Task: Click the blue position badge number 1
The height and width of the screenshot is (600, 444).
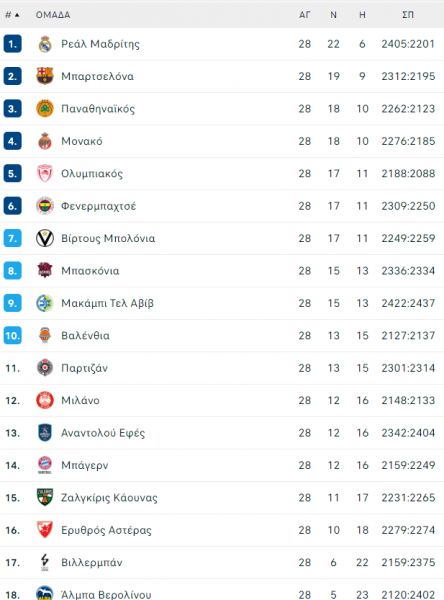Action: tap(13, 44)
